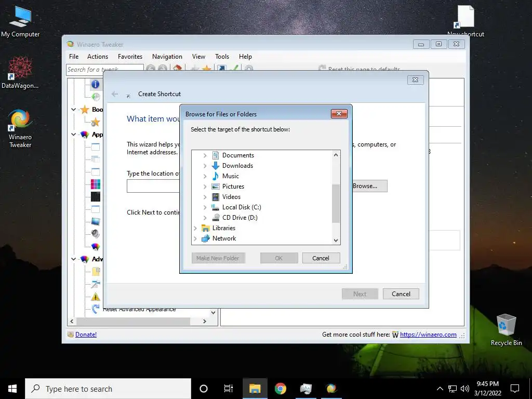Select the Network icon in browse tree

pos(206,238)
